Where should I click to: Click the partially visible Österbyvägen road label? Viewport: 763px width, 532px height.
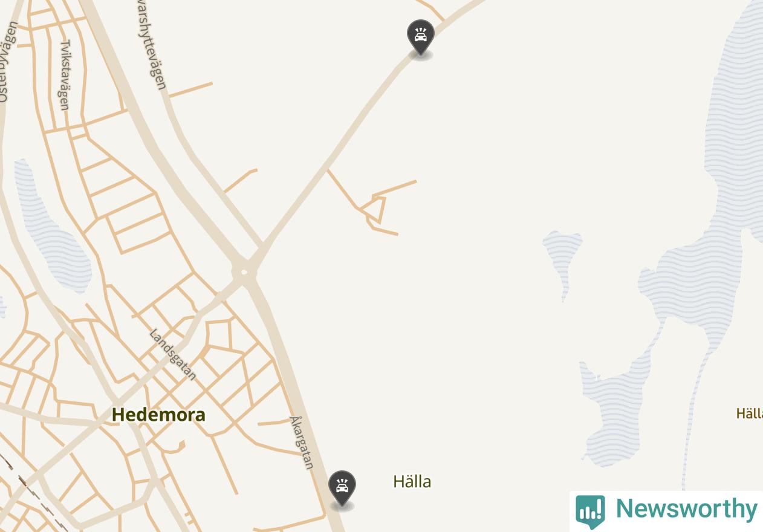point(6,60)
